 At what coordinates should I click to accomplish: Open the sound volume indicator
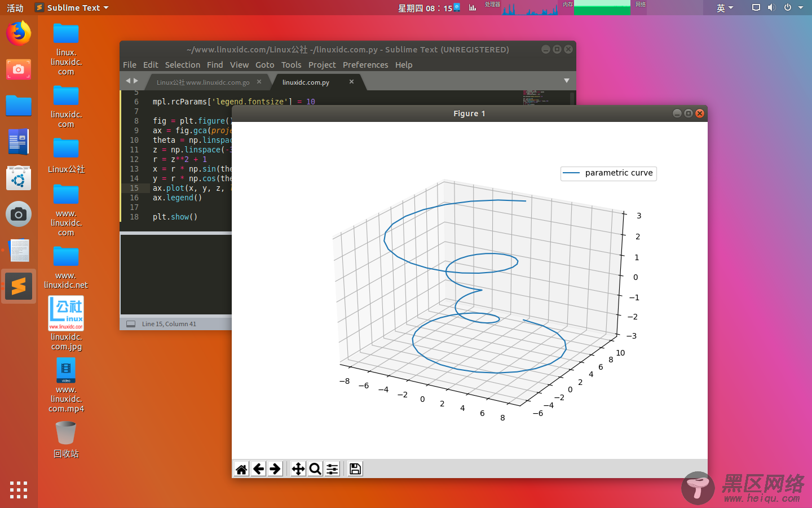771,7
